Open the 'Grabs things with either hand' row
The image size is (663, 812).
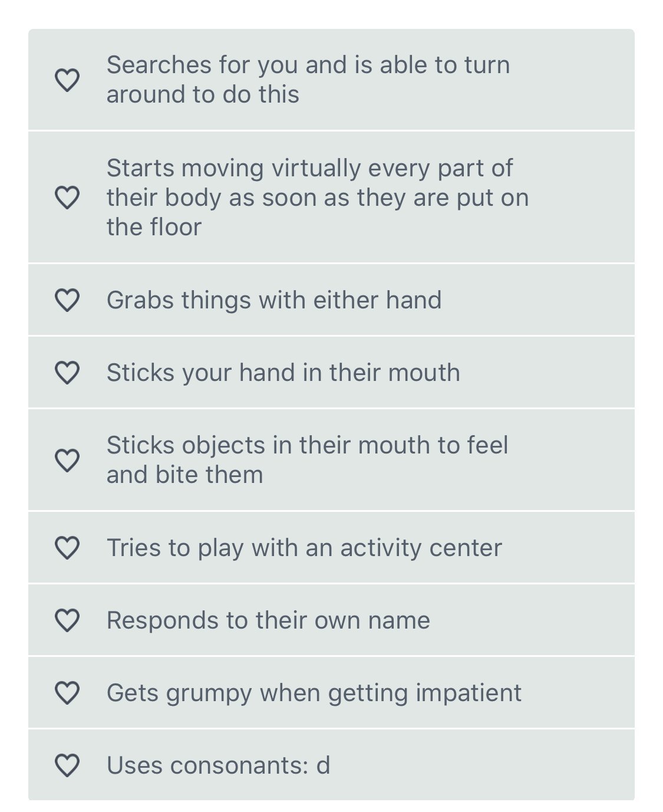coord(273,300)
